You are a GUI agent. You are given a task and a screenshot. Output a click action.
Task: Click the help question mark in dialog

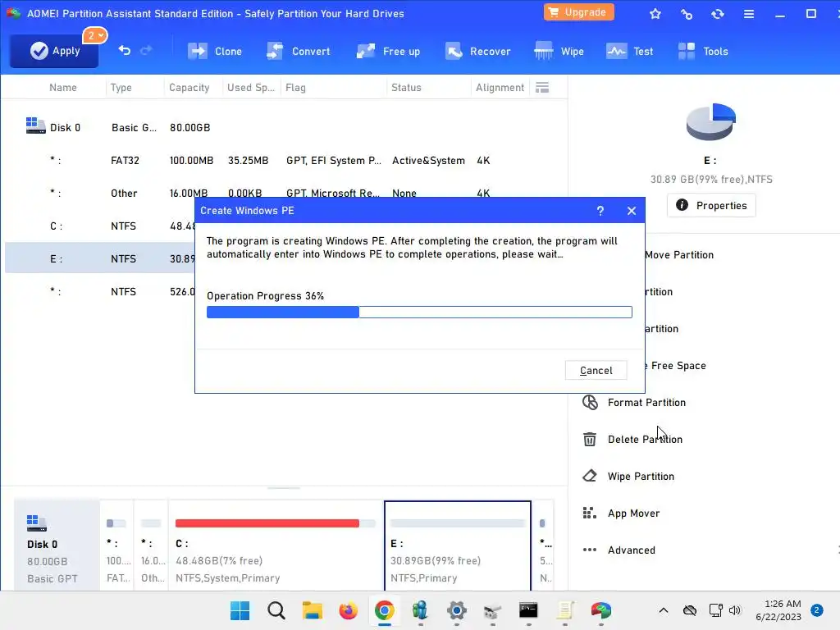pos(600,211)
